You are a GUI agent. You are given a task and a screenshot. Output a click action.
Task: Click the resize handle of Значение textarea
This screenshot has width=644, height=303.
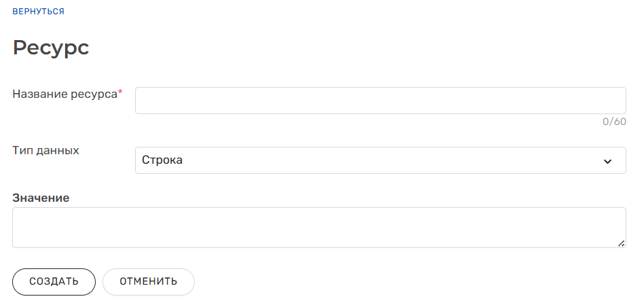pyautogui.click(x=622, y=243)
